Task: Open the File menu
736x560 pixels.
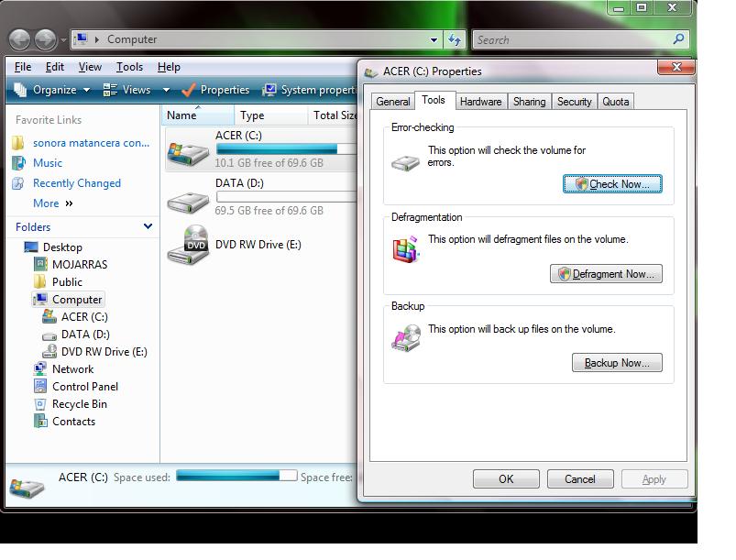Action: point(23,67)
